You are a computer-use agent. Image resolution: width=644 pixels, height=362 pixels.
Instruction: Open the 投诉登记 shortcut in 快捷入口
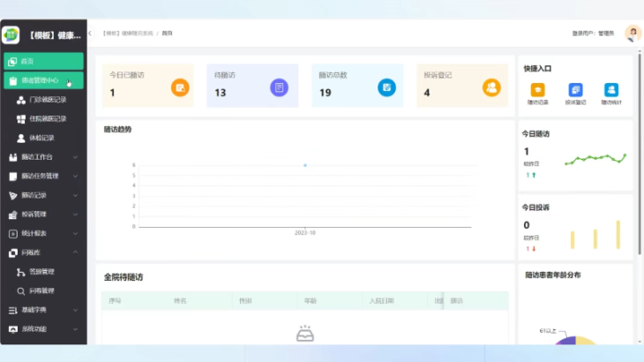click(575, 94)
